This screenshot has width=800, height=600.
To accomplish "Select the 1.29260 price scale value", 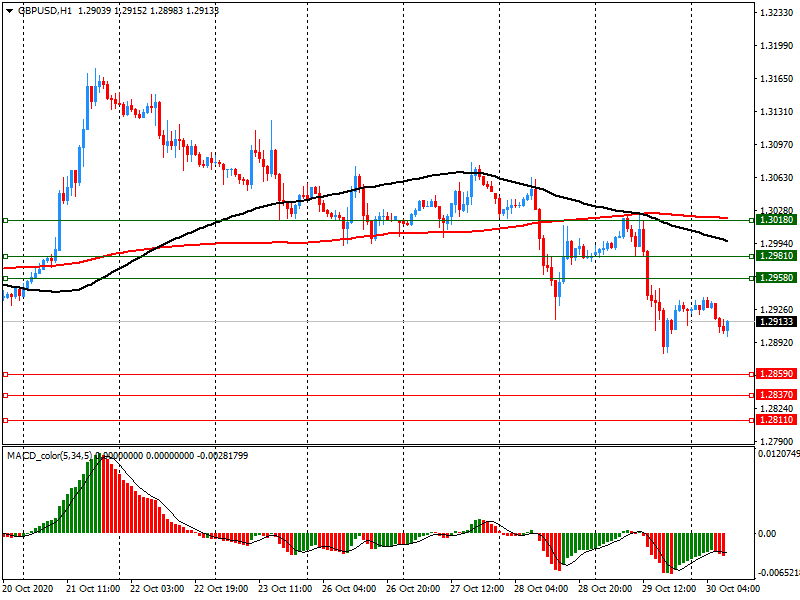I will 777,309.
